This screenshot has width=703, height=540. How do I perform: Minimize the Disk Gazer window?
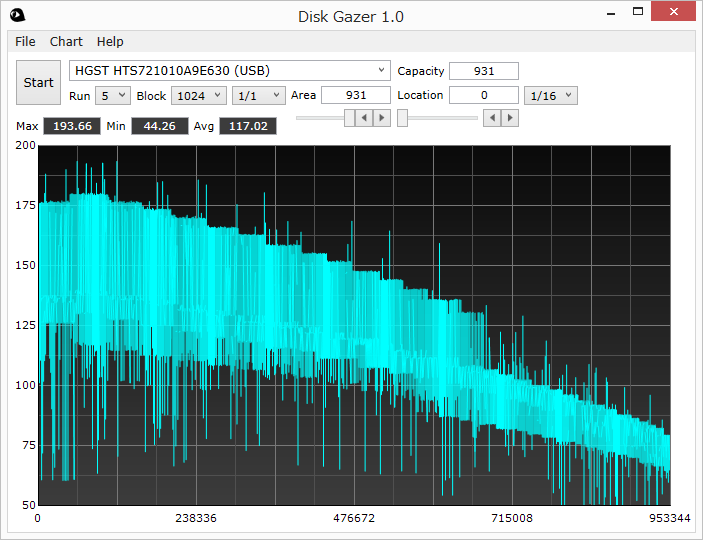click(611, 13)
